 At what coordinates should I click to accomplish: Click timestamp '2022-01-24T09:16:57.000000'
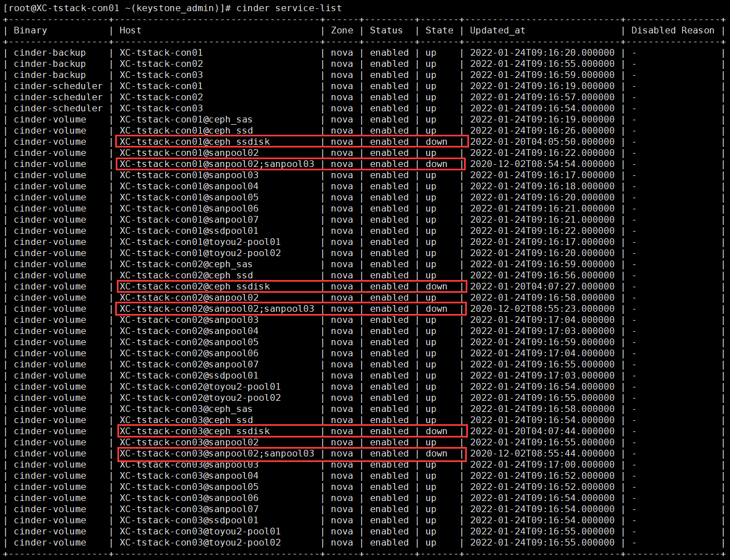coord(542,97)
